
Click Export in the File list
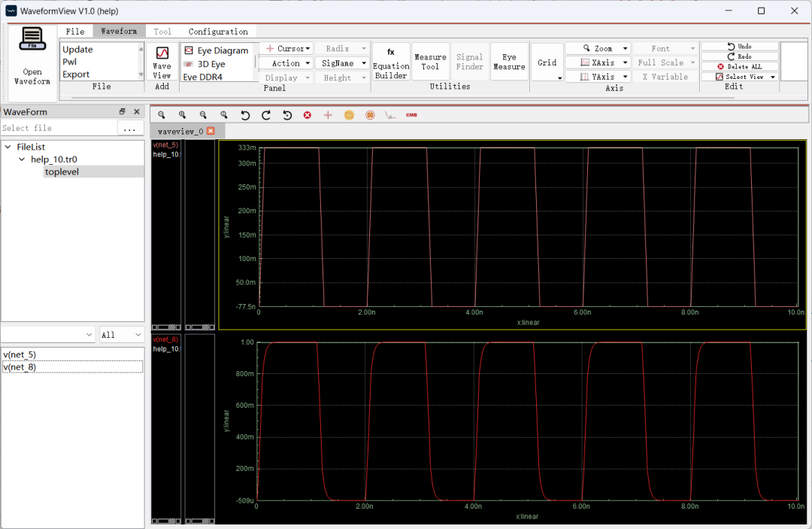[x=76, y=74]
